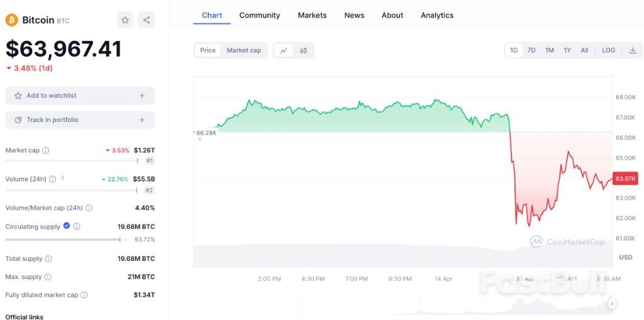Expand Track in portfolio plus sign
The image size is (644, 320).
[142, 119]
